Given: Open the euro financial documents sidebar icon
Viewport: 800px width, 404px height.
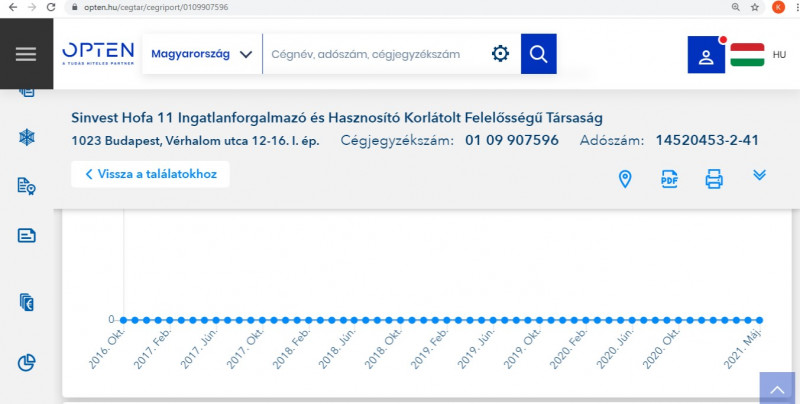Looking at the screenshot, I should coord(27,301).
